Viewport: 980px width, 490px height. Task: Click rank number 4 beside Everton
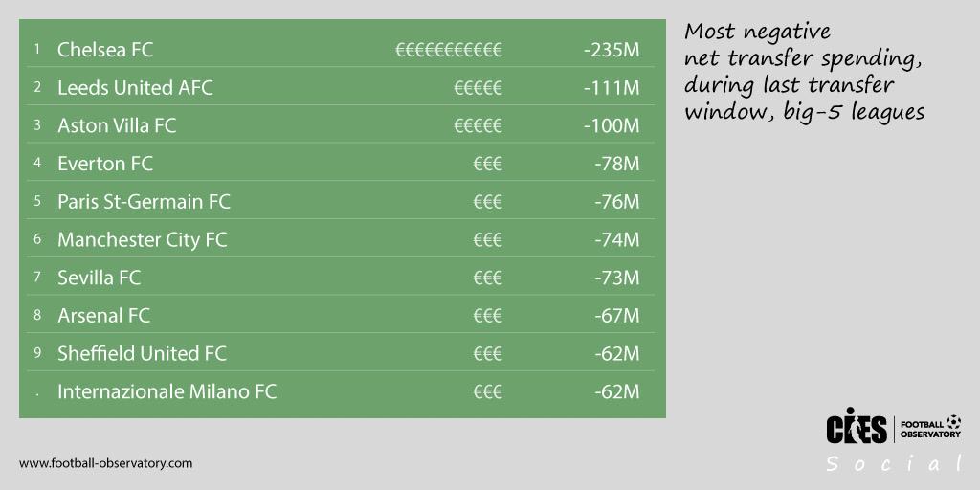click(37, 163)
